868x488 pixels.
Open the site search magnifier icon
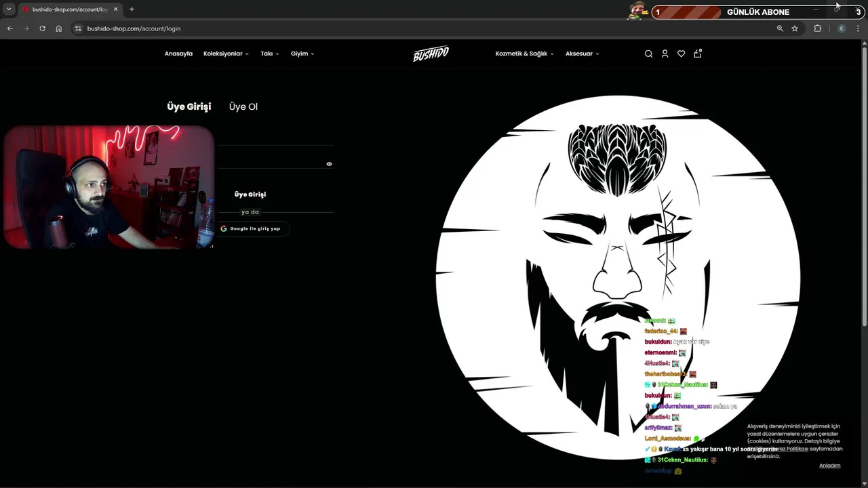point(648,54)
